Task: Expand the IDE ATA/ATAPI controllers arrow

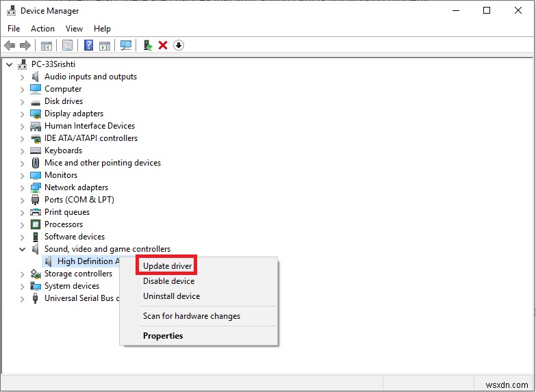Action: 22,139
